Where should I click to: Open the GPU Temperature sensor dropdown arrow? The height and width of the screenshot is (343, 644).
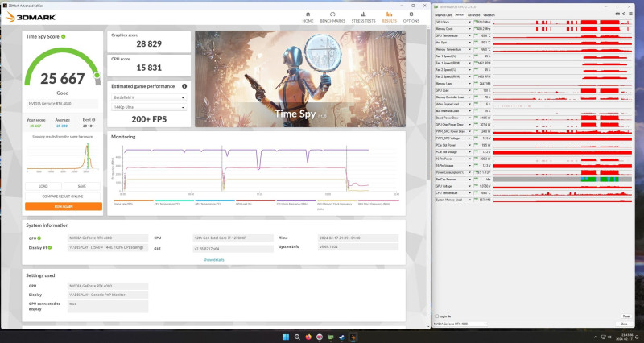coord(470,35)
